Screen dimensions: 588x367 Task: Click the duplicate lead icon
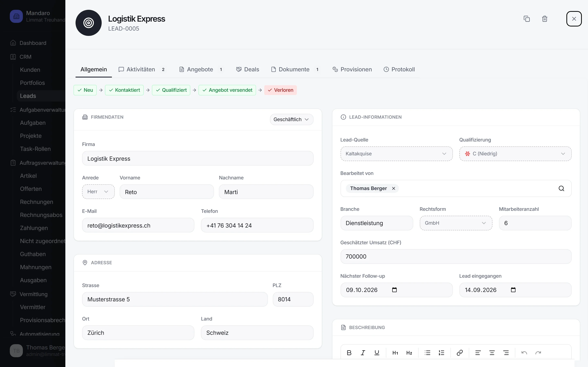point(527,19)
